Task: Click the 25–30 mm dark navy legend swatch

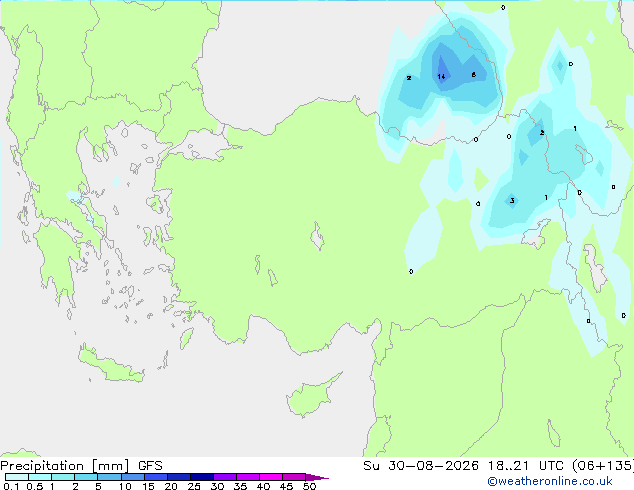Action: [x=201, y=477]
